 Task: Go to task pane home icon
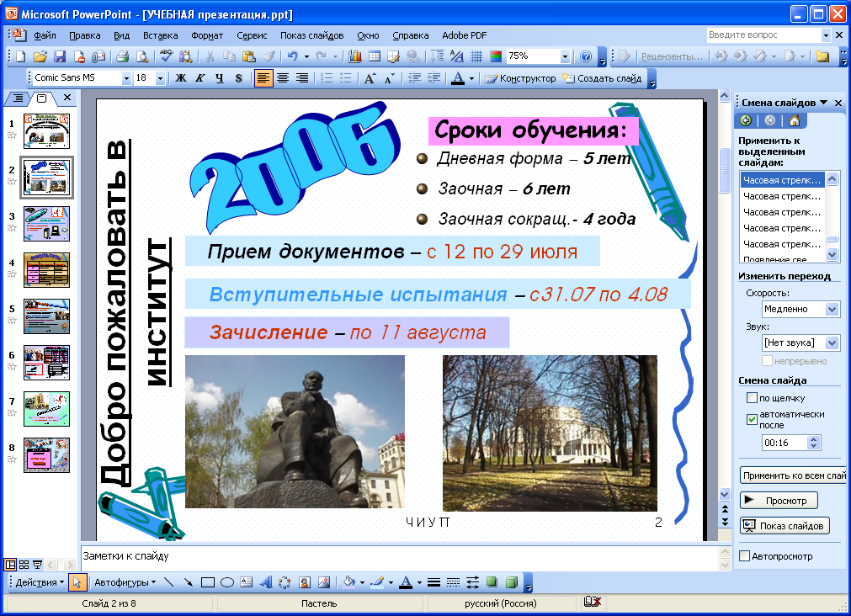(794, 120)
